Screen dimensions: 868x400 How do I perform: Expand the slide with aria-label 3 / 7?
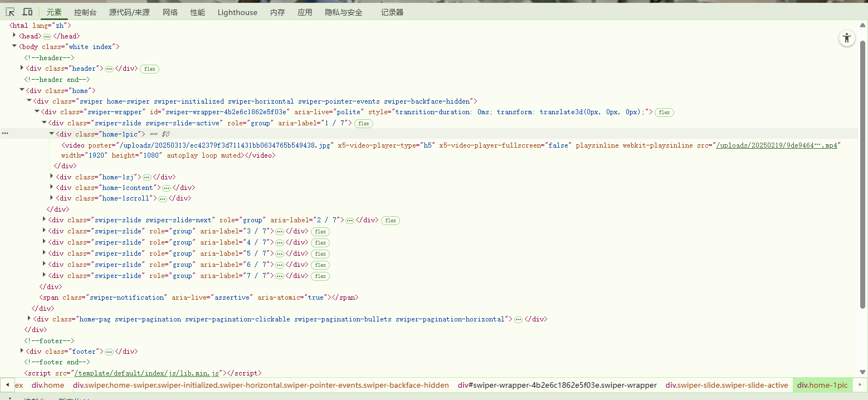pyautogui.click(x=44, y=231)
